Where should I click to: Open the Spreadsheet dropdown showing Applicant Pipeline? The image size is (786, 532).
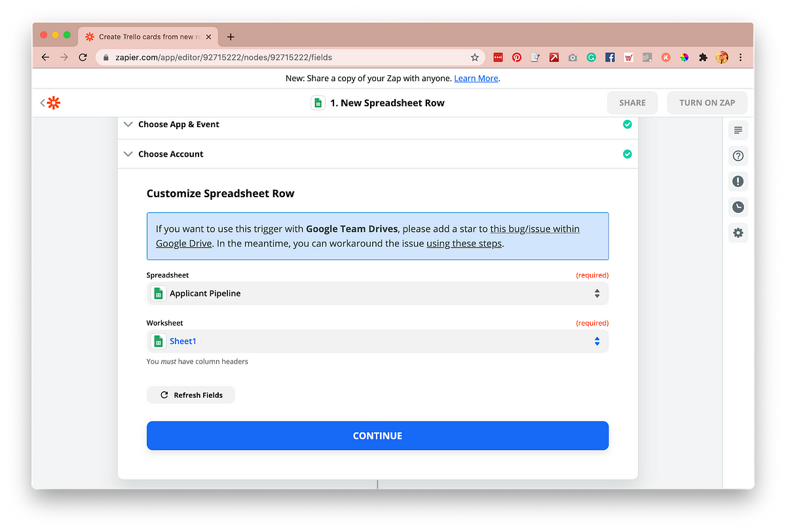click(x=377, y=294)
